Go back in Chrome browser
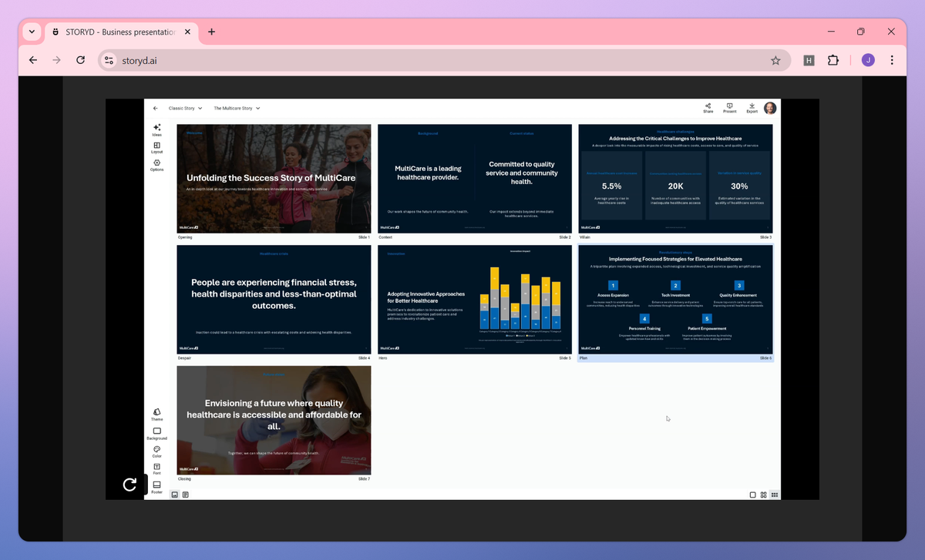 (32, 60)
